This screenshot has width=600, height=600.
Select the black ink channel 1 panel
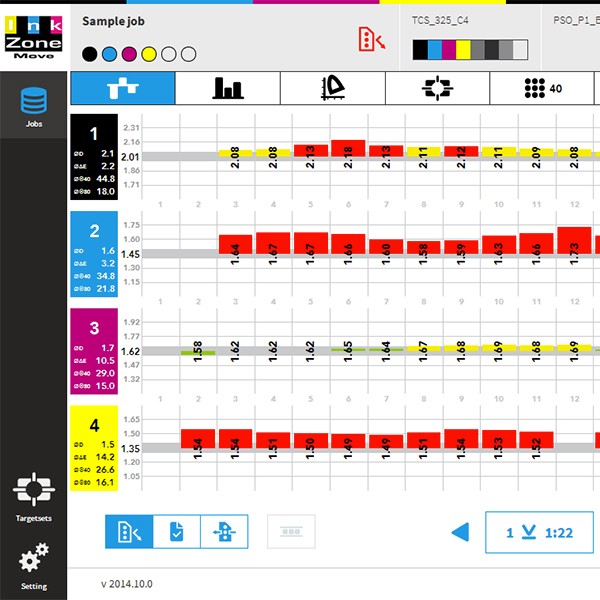[94, 156]
